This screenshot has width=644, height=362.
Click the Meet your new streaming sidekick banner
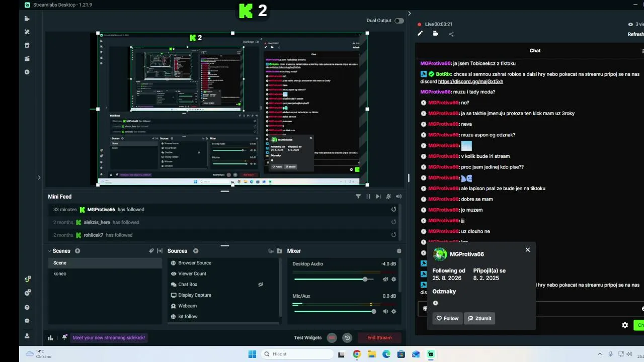tap(109, 338)
